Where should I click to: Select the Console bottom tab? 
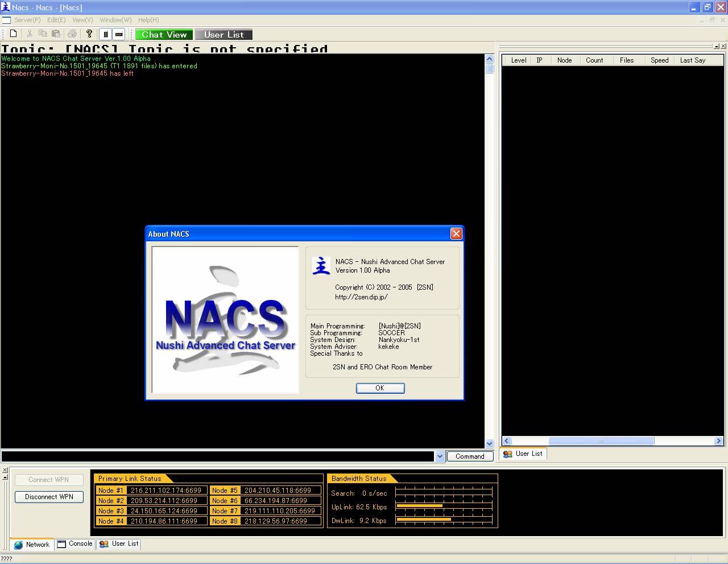[x=75, y=544]
